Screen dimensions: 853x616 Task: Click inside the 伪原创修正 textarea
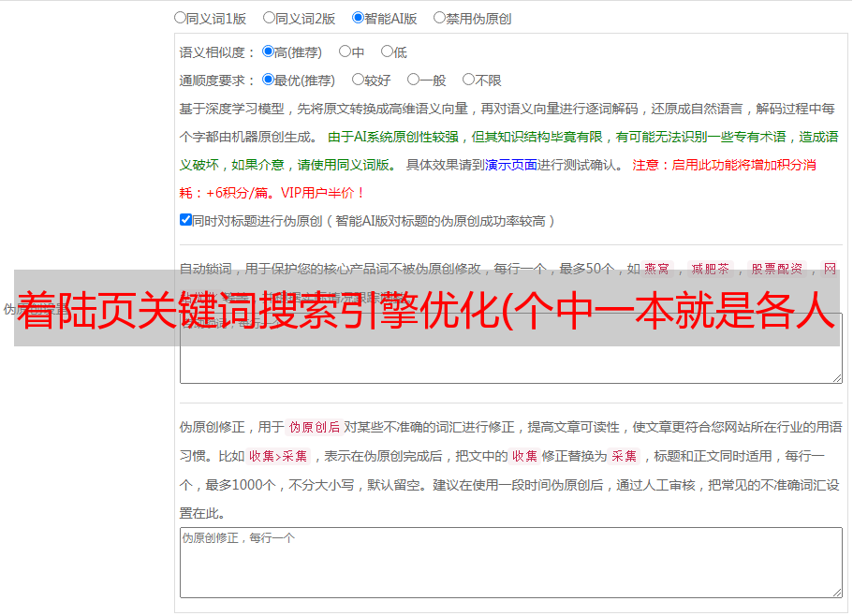511,563
